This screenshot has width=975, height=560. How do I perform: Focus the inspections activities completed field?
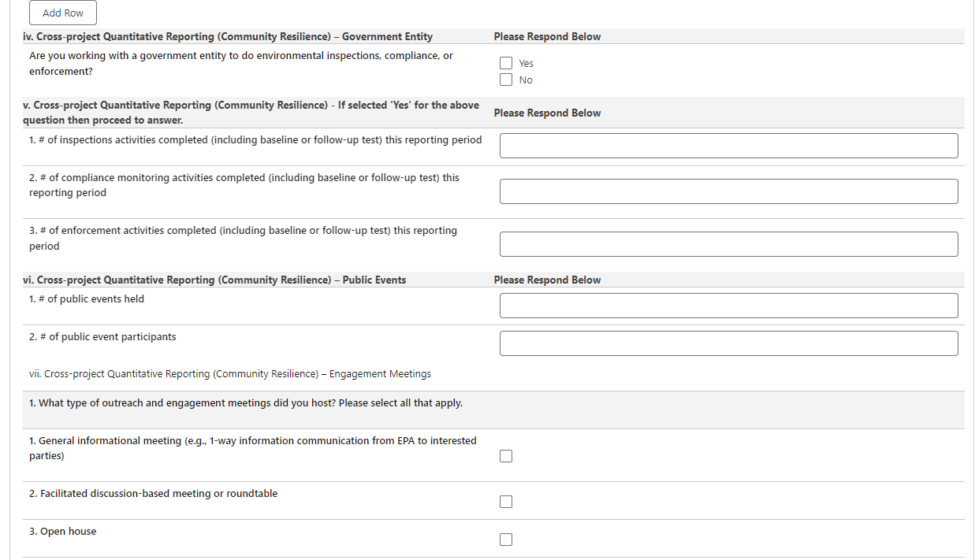click(728, 146)
